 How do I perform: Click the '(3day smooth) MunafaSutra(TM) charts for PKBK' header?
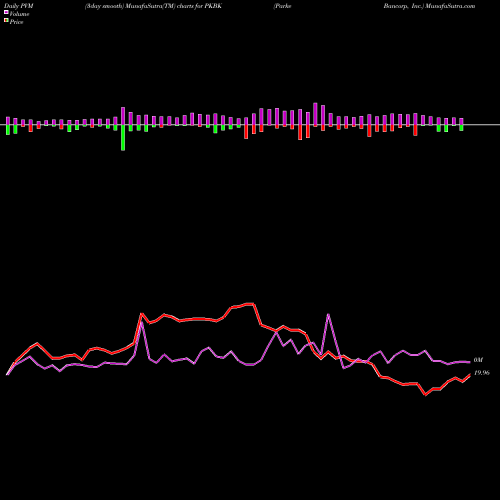click(x=153, y=6)
